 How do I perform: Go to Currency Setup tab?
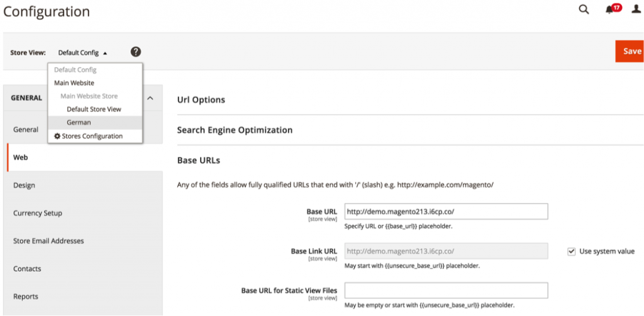[x=38, y=213]
